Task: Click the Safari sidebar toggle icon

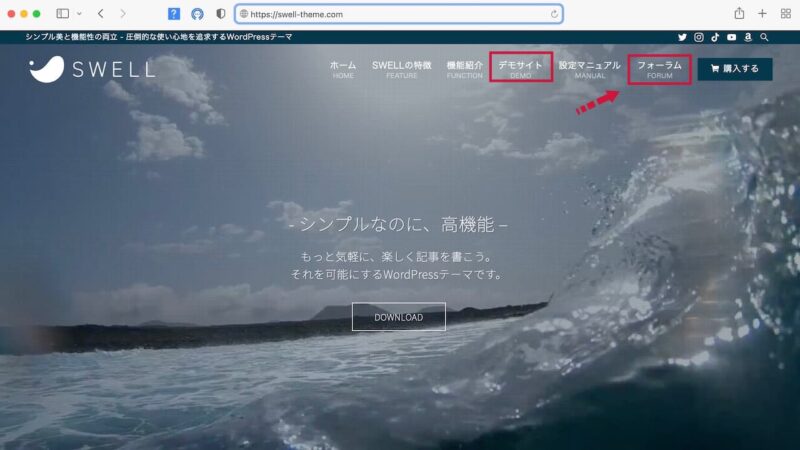Action: tap(63, 14)
